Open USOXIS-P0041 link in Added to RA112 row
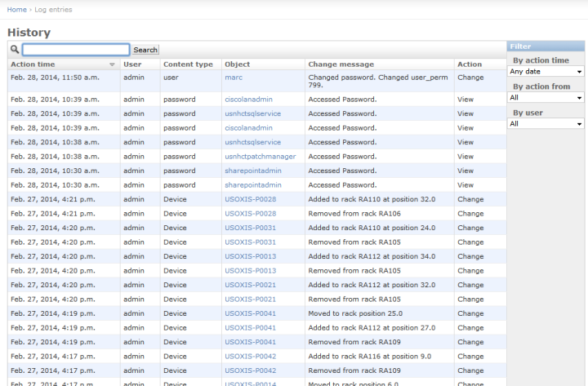 tap(250, 327)
